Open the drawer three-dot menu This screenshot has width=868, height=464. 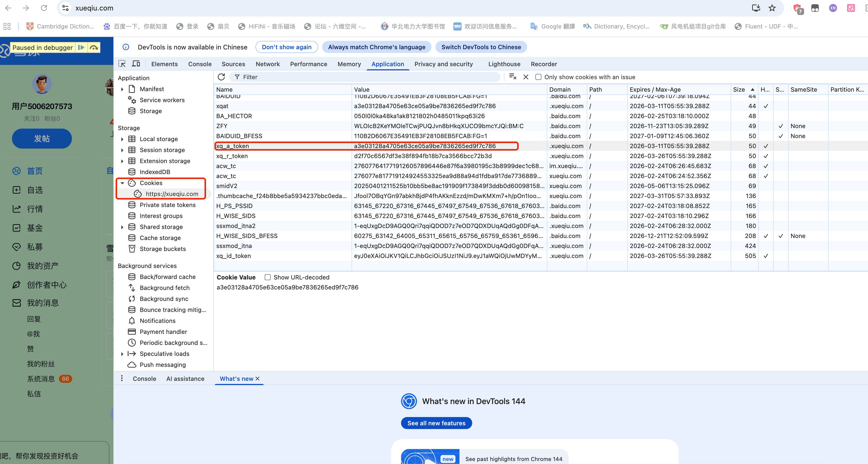click(x=122, y=378)
